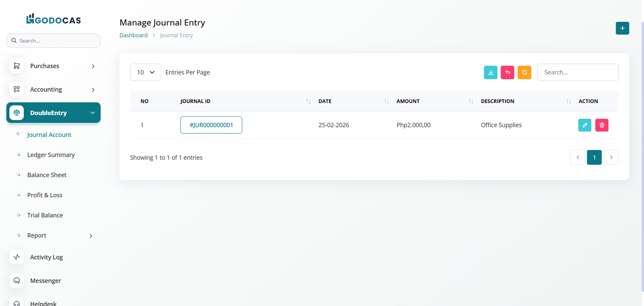Viewport: 644px width, 306px height.
Task: Click the orange refresh icon
Action: 524,72
